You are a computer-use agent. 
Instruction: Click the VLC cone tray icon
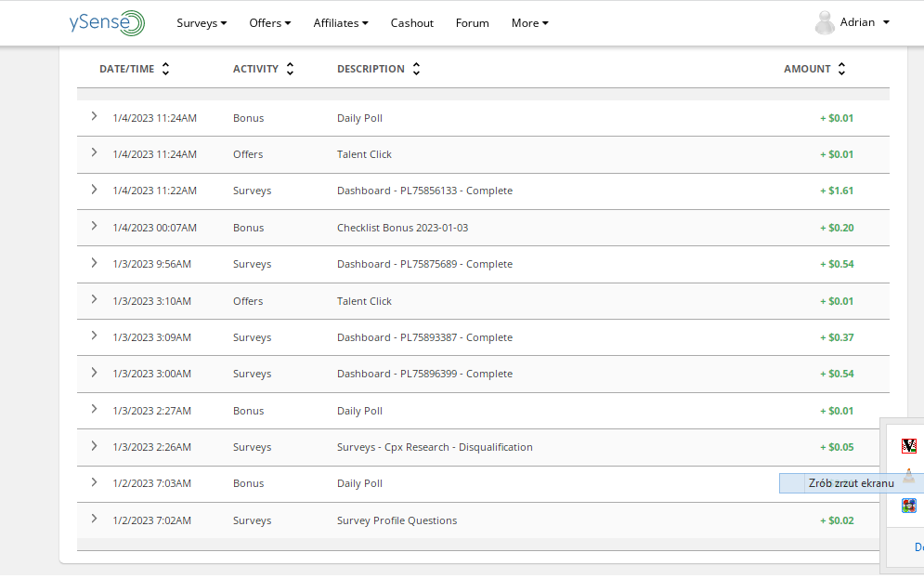click(909, 475)
